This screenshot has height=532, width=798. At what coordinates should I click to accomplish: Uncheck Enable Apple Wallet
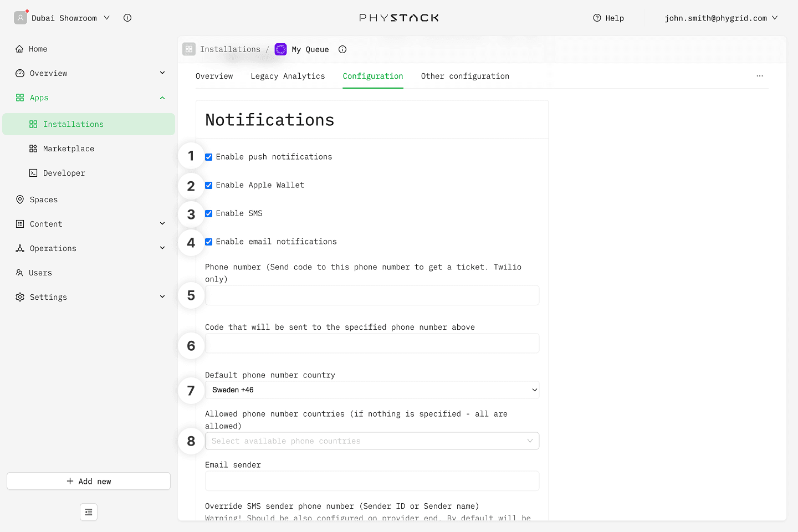(209, 186)
